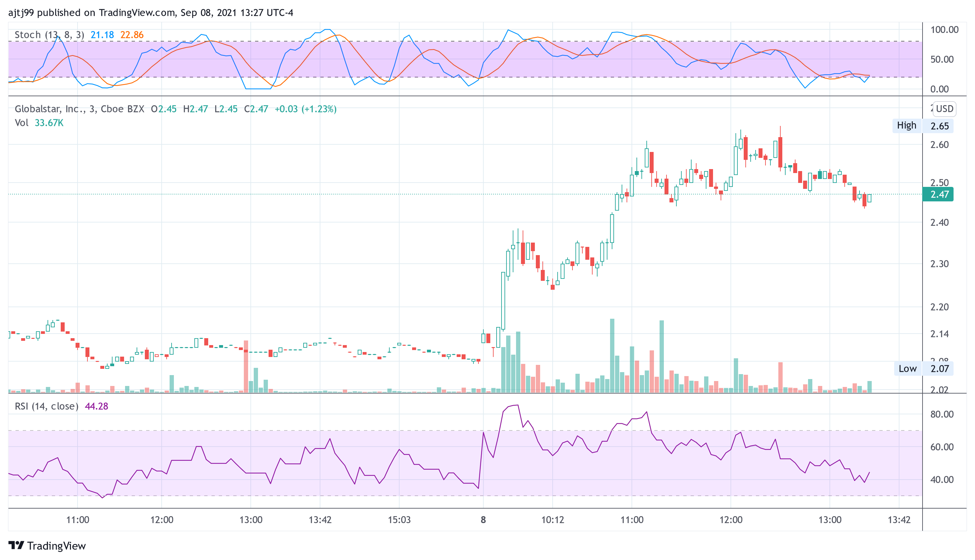Click the Low 2.07 price label
Viewport: 975px width, 560px height.
pyautogui.click(x=923, y=368)
